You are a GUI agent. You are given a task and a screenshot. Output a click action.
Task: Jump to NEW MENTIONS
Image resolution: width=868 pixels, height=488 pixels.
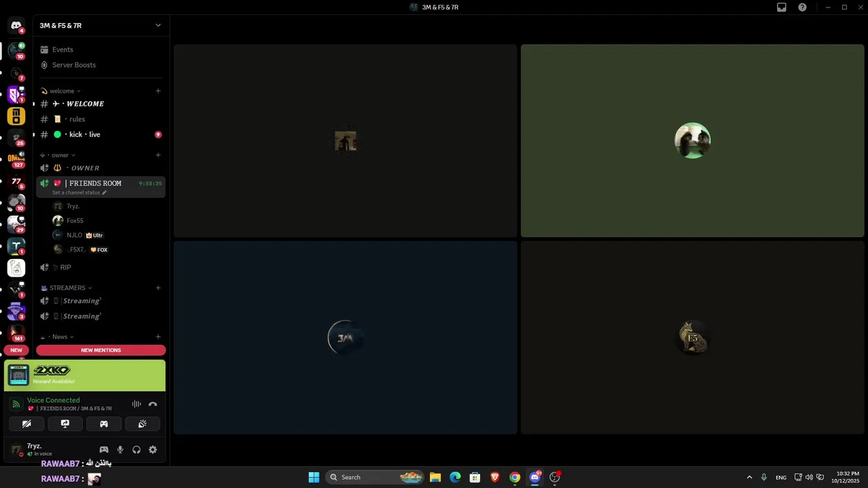(x=101, y=350)
